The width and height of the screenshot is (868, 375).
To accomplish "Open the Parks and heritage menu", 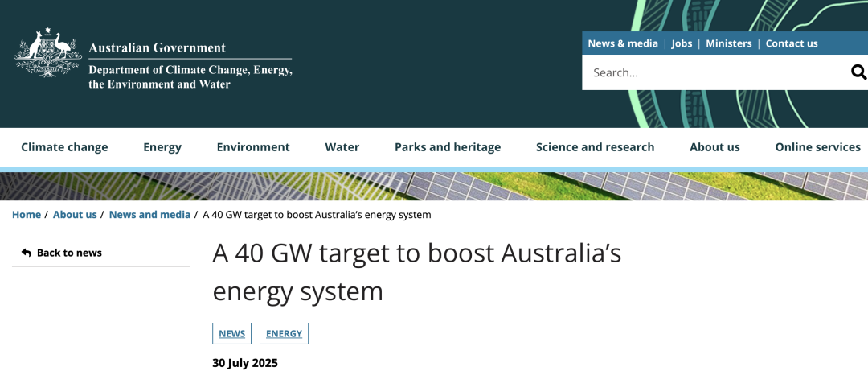I will pos(448,147).
